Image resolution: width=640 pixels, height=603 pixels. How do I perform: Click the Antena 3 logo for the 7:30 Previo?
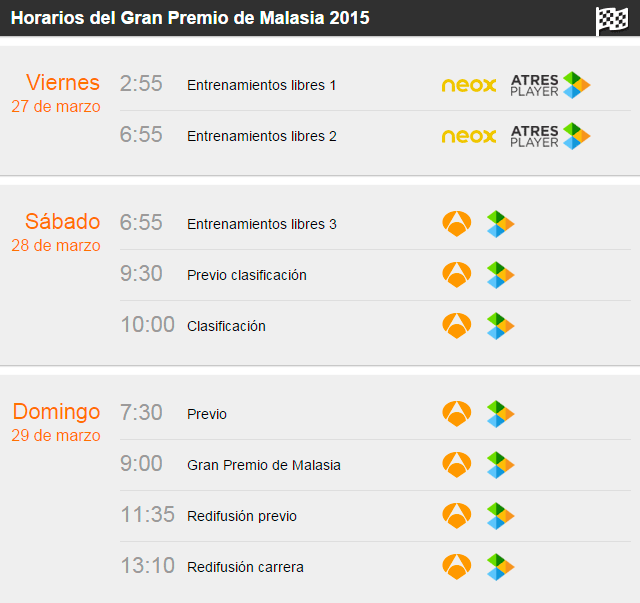(x=457, y=414)
